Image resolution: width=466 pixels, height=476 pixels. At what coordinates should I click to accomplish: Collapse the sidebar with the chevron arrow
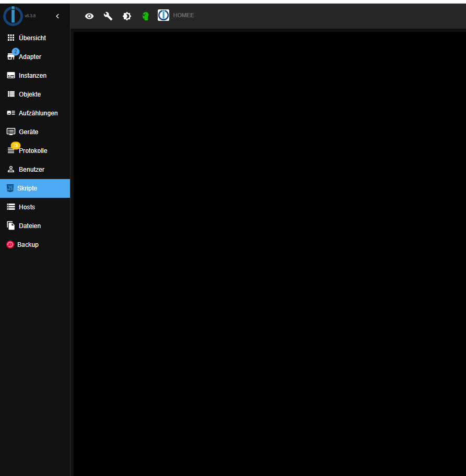click(57, 16)
